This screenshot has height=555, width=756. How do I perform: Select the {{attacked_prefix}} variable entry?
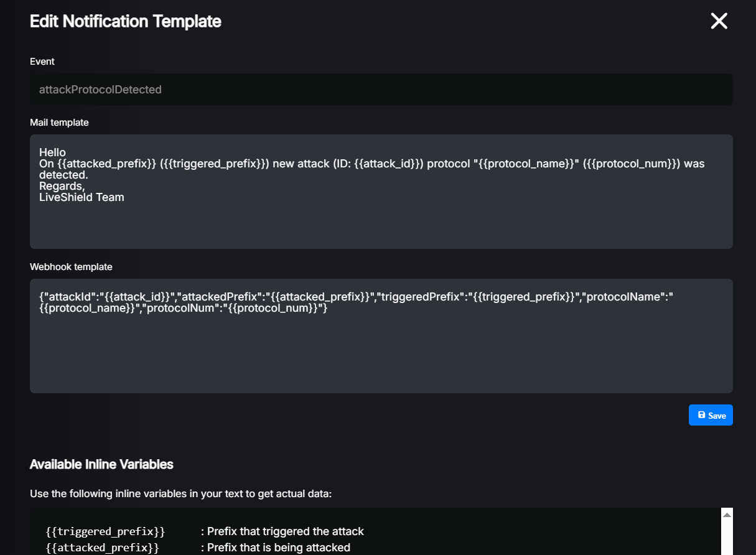tap(101, 548)
